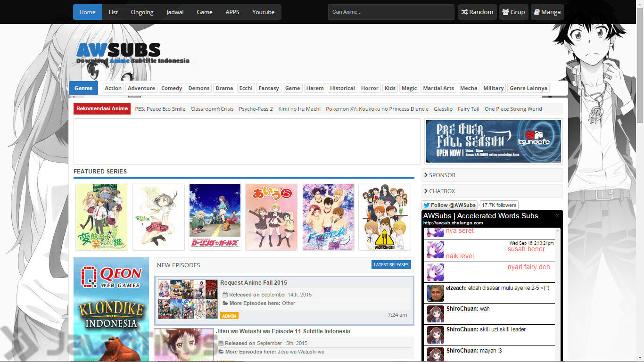Select the Magic genre
644x362 pixels.
[409, 88]
